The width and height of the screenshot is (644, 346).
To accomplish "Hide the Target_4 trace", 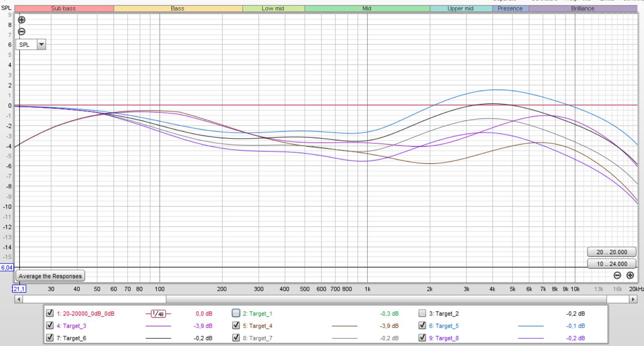I will click(x=236, y=325).
